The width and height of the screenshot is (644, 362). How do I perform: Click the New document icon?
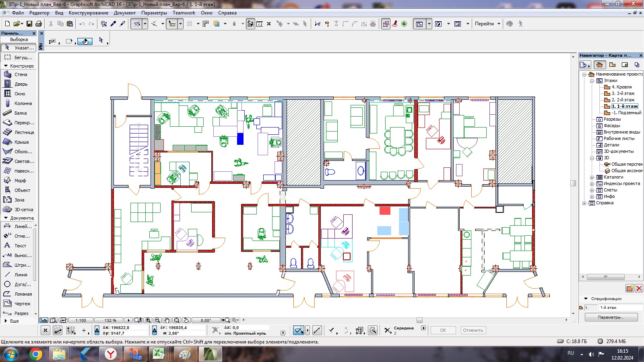coord(7,24)
